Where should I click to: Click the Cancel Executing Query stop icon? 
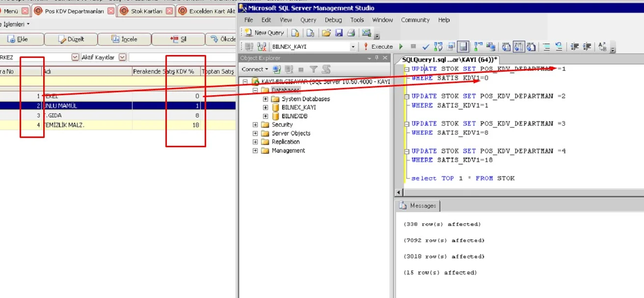pyautogui.click(x=413, y=47)
